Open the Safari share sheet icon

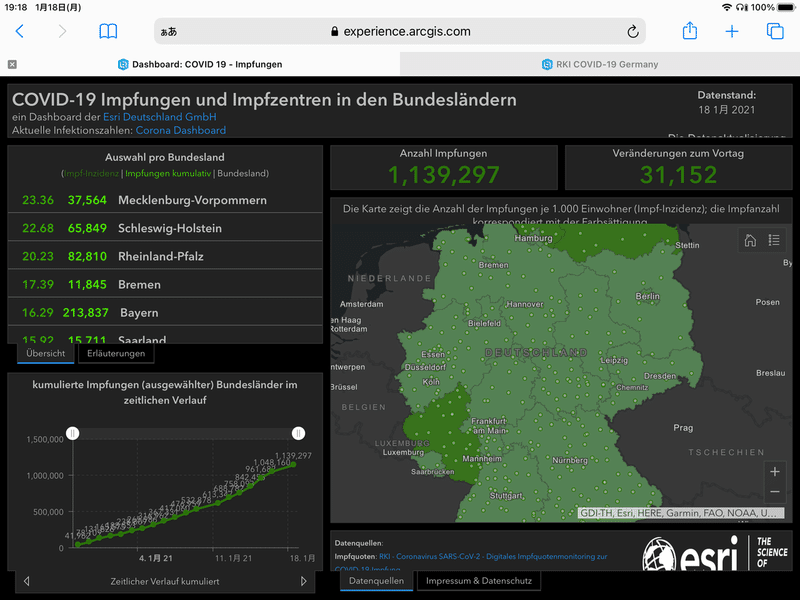pyautogui.click(x=690, y=31)
